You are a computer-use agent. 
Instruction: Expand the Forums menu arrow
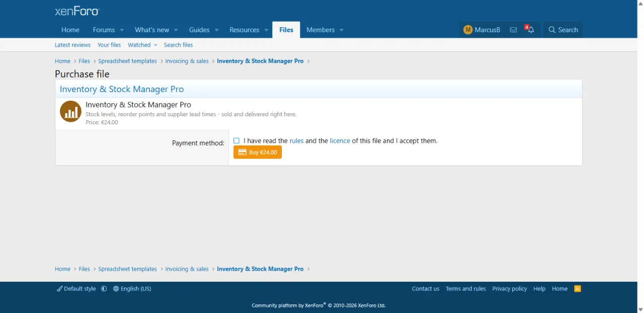point(122,30)
